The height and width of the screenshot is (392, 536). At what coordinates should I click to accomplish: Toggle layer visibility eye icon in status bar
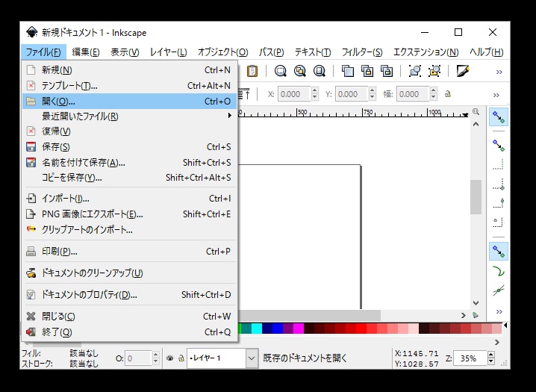[x=170, y=358]
